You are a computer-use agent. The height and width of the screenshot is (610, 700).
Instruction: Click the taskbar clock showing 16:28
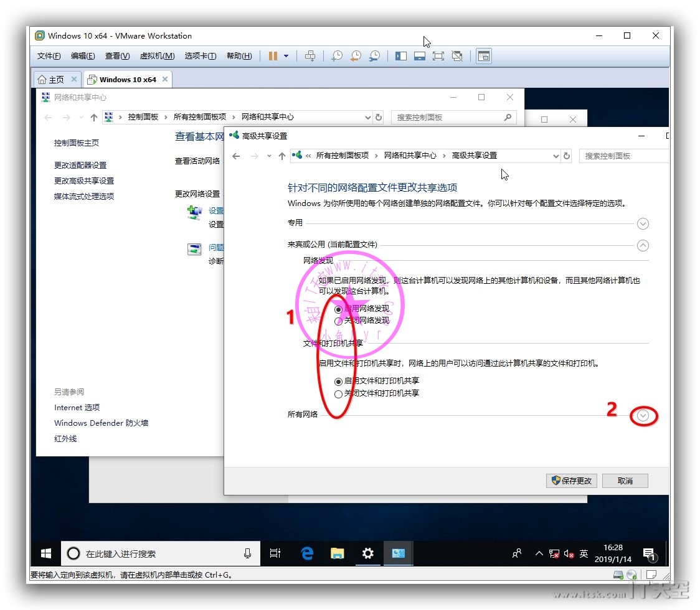click(x=613, y=554)
